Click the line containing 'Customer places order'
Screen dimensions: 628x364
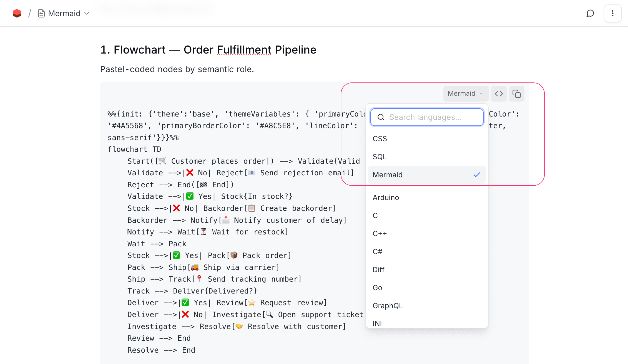(x=244, y=161)
